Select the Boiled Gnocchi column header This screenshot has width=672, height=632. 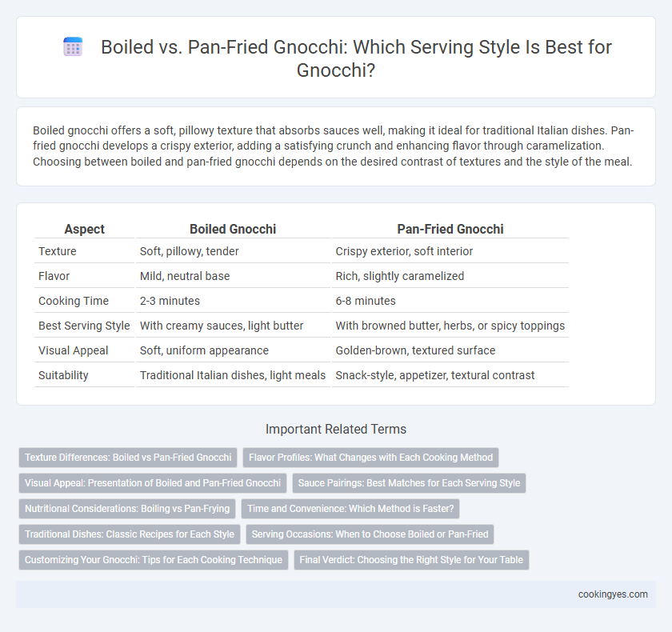click(233, 230)
